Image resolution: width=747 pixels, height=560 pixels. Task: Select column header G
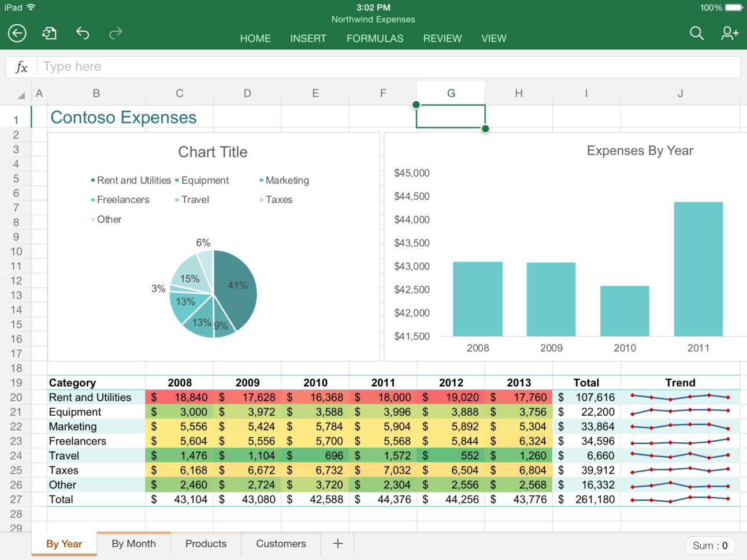click(451, 93)
